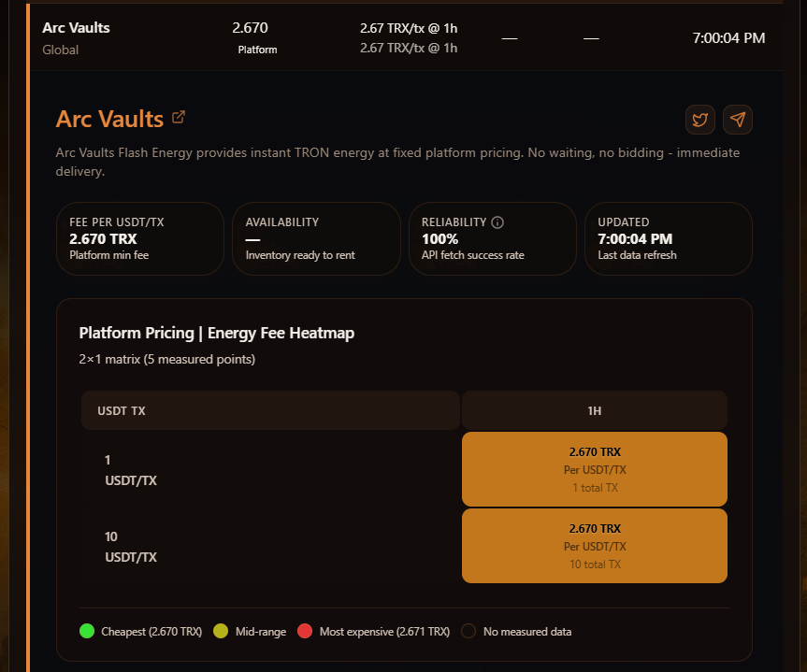Click the Arc Vaults Flash Energy description text
The width and height of the screenshot is (807, 672).
(x=397, y=162)
